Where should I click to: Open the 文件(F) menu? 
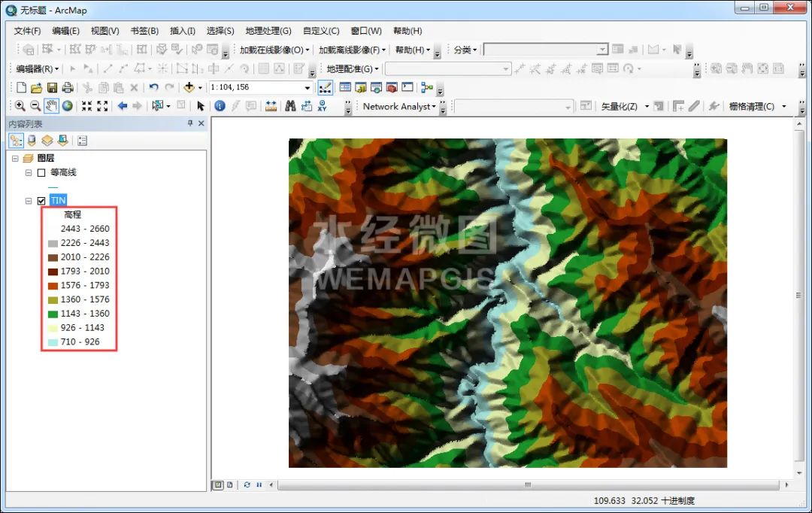click(28, 31)
